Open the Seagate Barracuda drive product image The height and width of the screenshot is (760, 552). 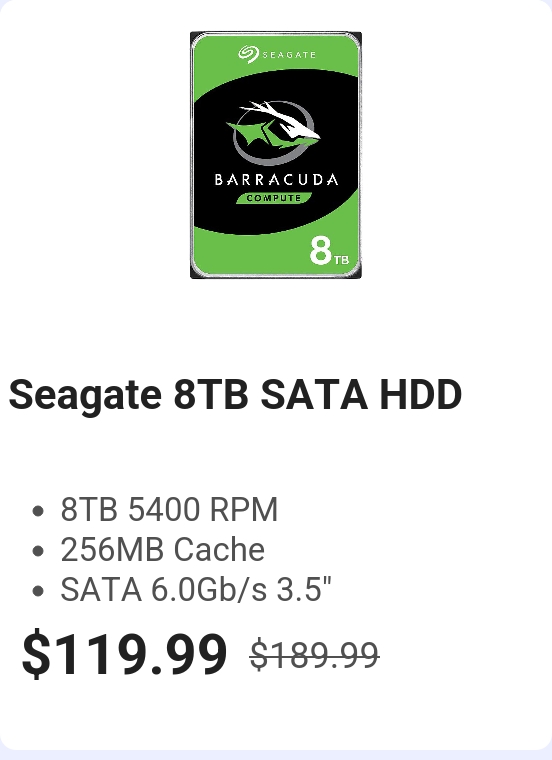276,155
